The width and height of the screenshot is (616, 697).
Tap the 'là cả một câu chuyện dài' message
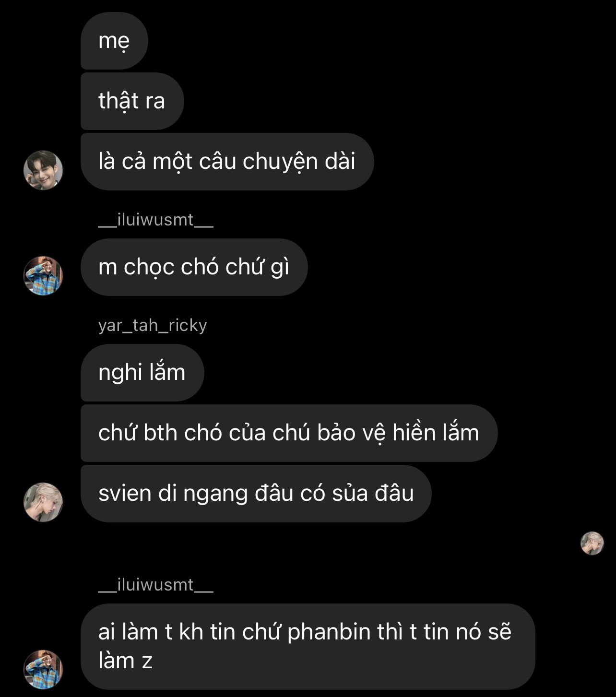point(227,162)
